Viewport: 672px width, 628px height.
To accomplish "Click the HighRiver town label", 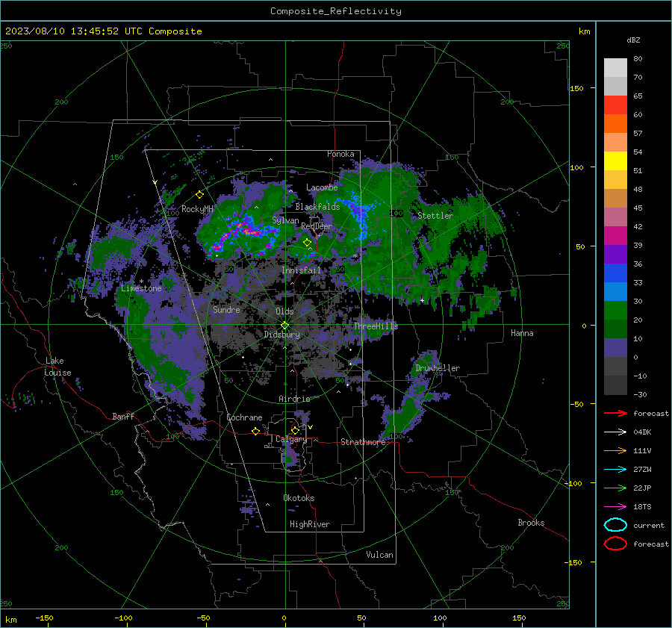I will pyautogui.click(x=310, y=524).
